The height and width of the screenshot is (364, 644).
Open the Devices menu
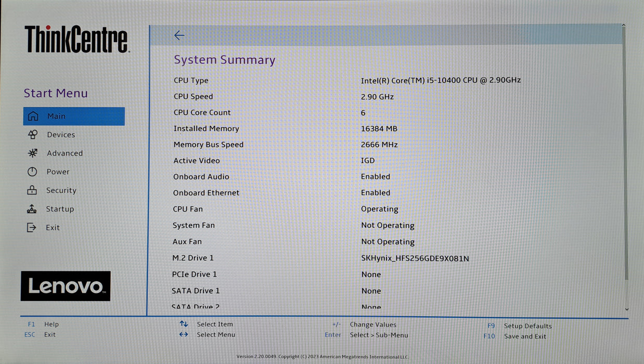[x=61, y=135]
